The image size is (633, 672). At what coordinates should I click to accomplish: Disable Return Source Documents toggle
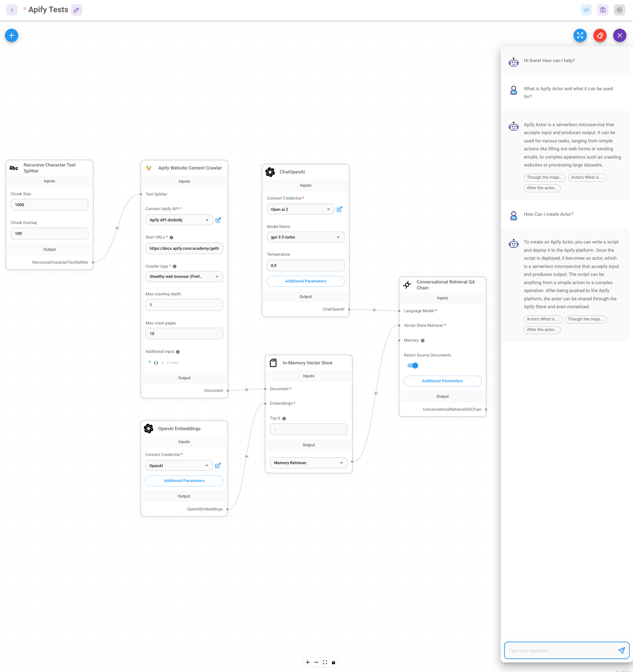point(413,365)
